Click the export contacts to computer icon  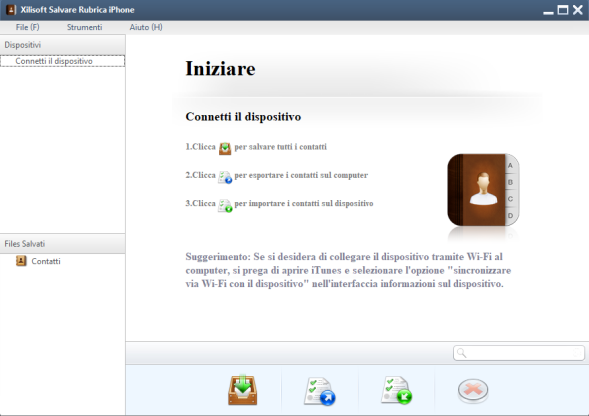pyautogui.click(x=320, y=392)
